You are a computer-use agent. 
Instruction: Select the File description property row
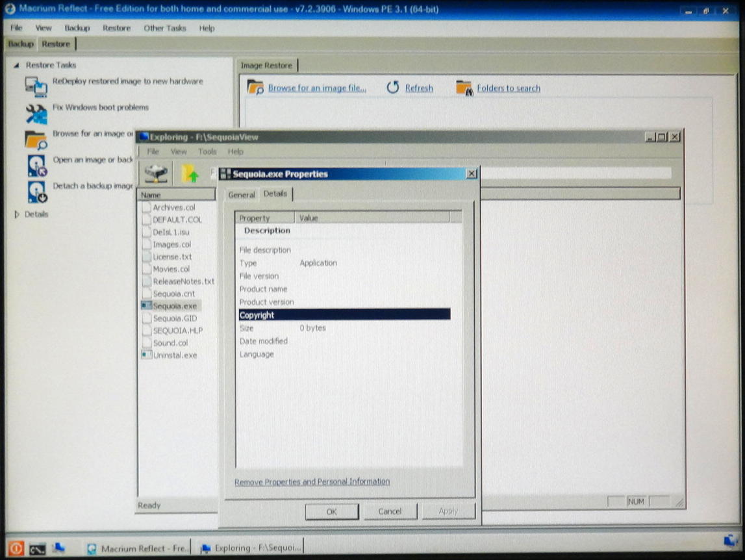[344, 249]
